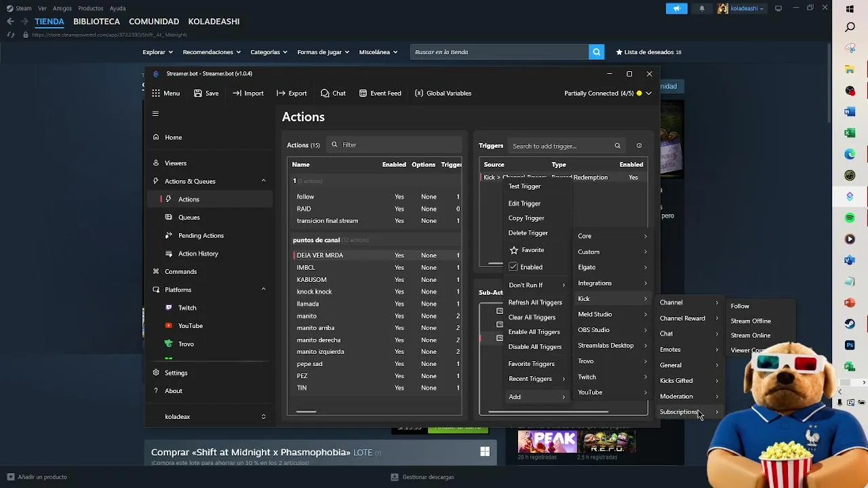Click the blue Steam announcements megaphone button
The width and height of the screenshot is (868, 488).
point(676,9)
